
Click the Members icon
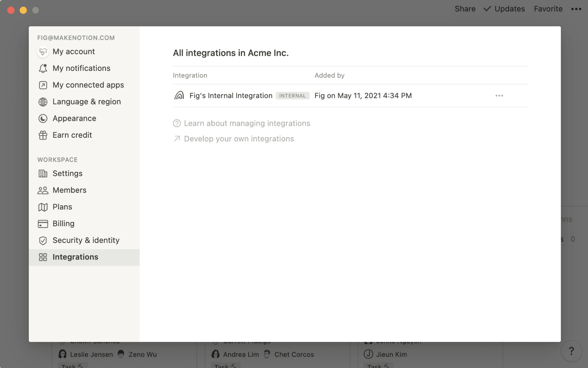[x=43, y=190]
